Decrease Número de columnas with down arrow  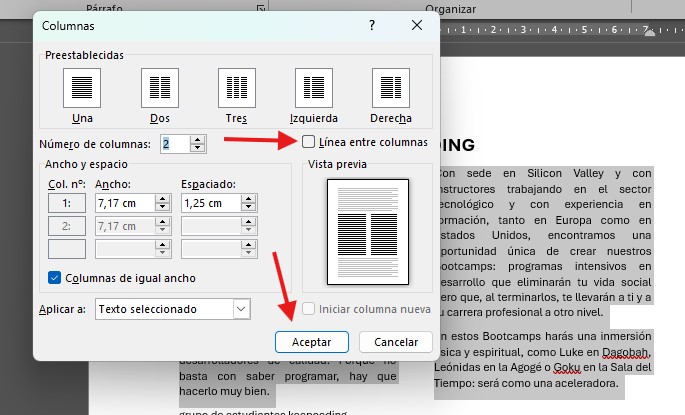point(198,148)
